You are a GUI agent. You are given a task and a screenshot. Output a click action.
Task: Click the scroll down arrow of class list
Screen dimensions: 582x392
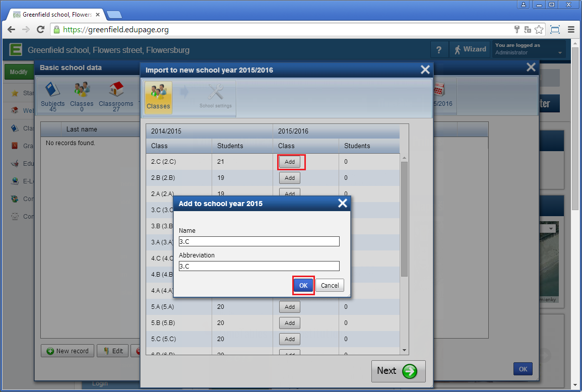point(404,350)
